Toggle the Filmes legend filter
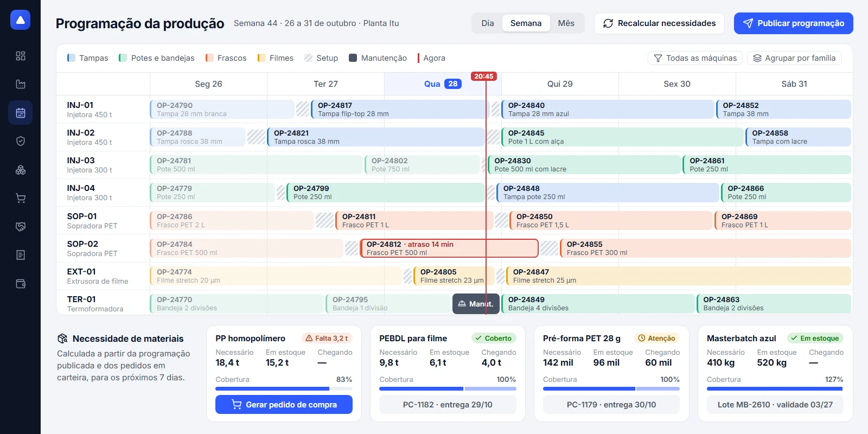Image resolution: width=868 pixels, height=434 pixels. coord(275,58)
